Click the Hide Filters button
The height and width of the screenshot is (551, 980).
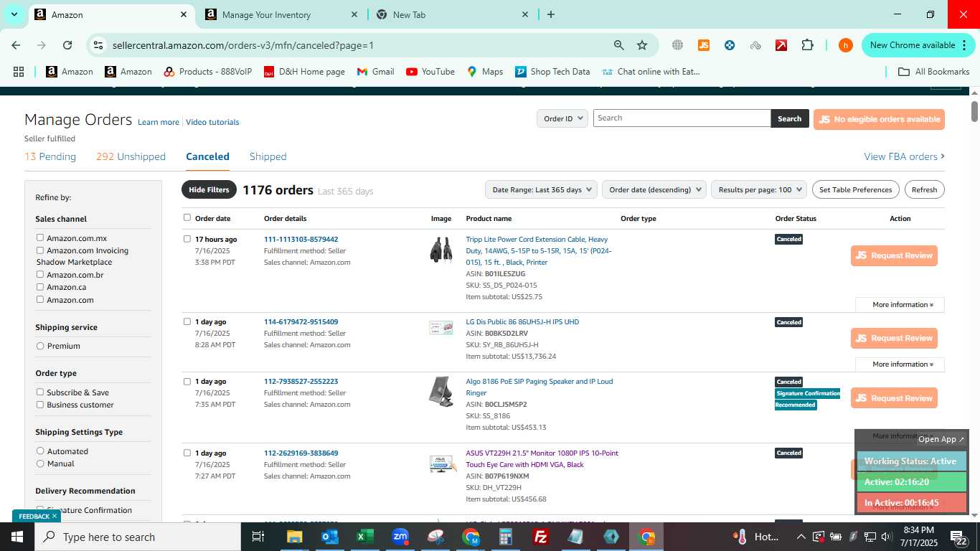pos(209,189)
